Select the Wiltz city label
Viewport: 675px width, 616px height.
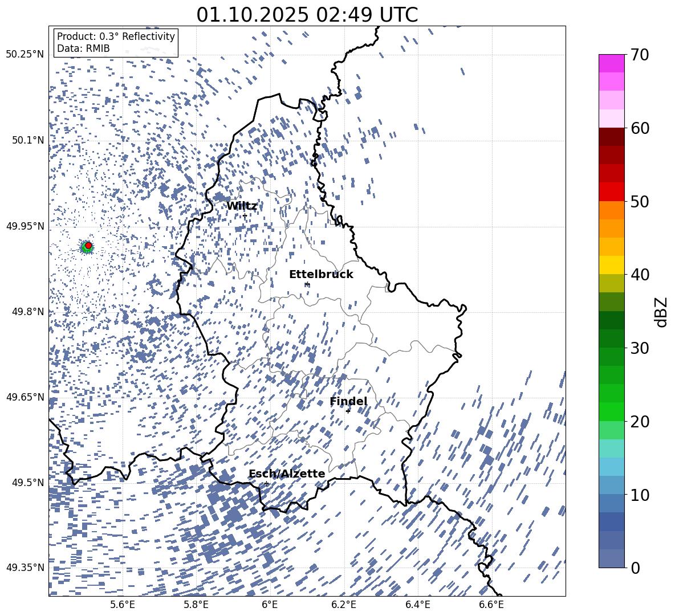[242, 206]
